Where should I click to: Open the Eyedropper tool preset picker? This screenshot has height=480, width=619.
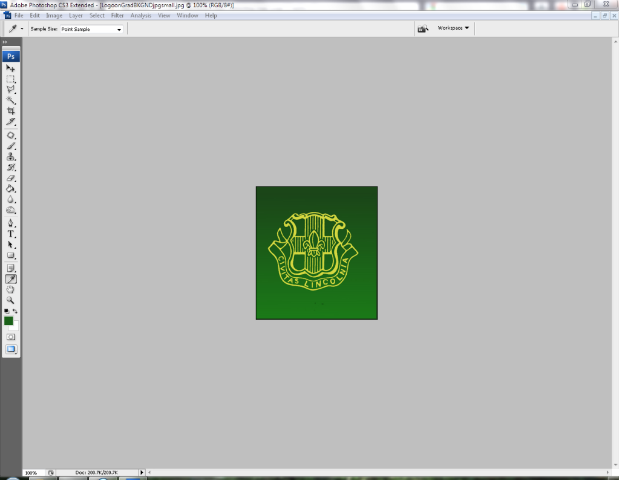click(x=16, y=28)
